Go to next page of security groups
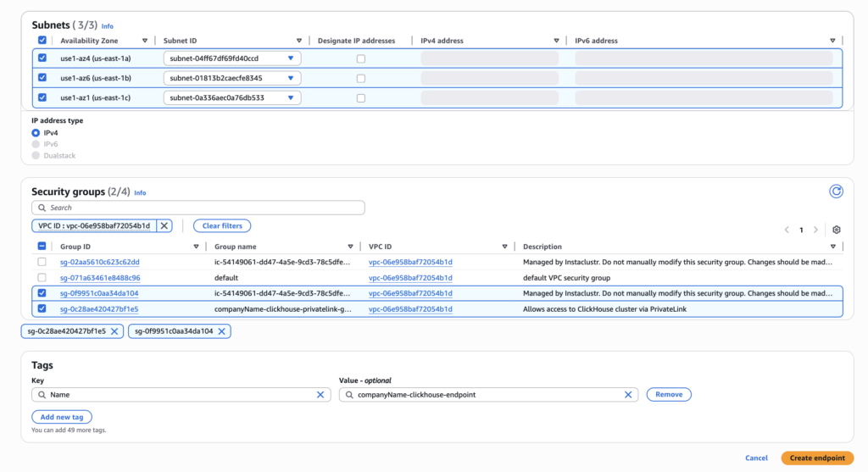The width and height of the screenshot is (868, 472). point(815,230)
